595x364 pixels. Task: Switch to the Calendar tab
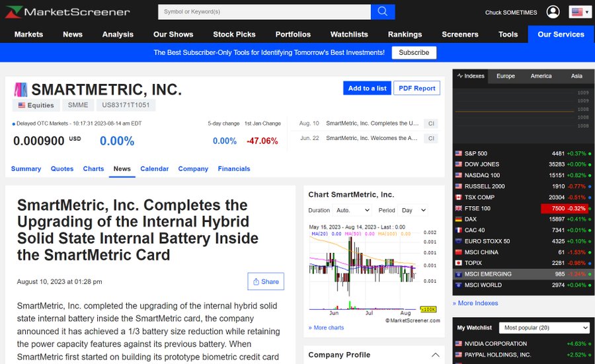[155, 168]
